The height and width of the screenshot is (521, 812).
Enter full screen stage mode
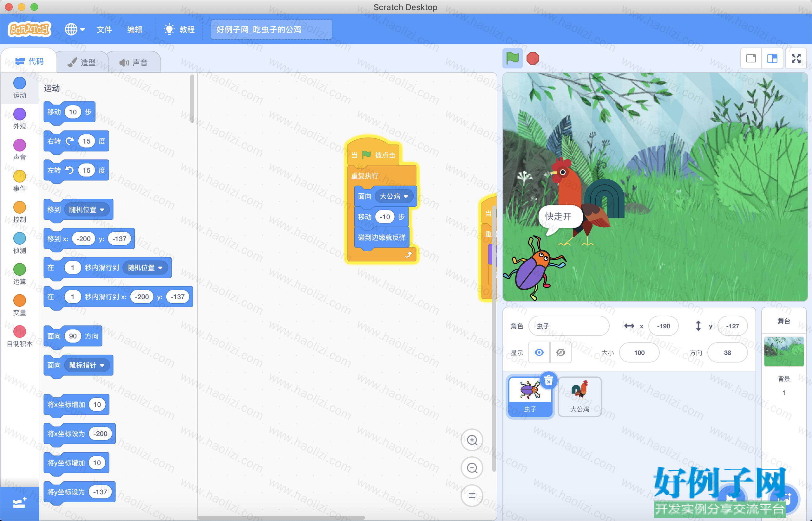796,59
